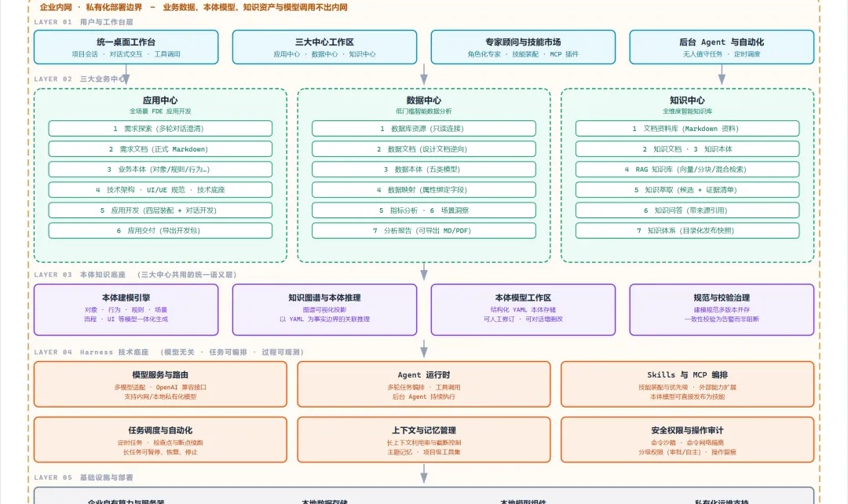Select the 知识中心 title
This screenshot has width=848, height=504.
[687, 100]
